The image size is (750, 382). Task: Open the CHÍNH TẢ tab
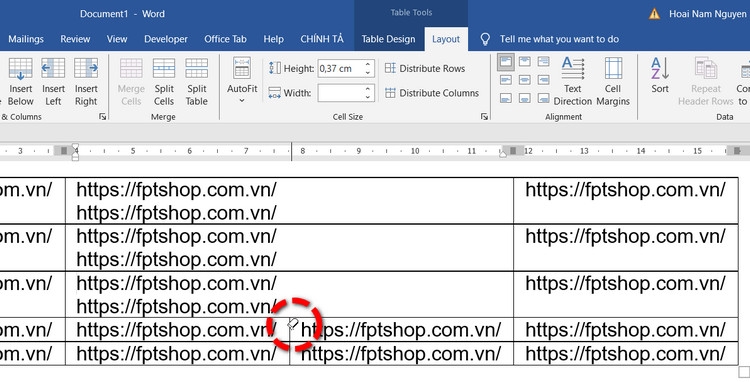322,39
